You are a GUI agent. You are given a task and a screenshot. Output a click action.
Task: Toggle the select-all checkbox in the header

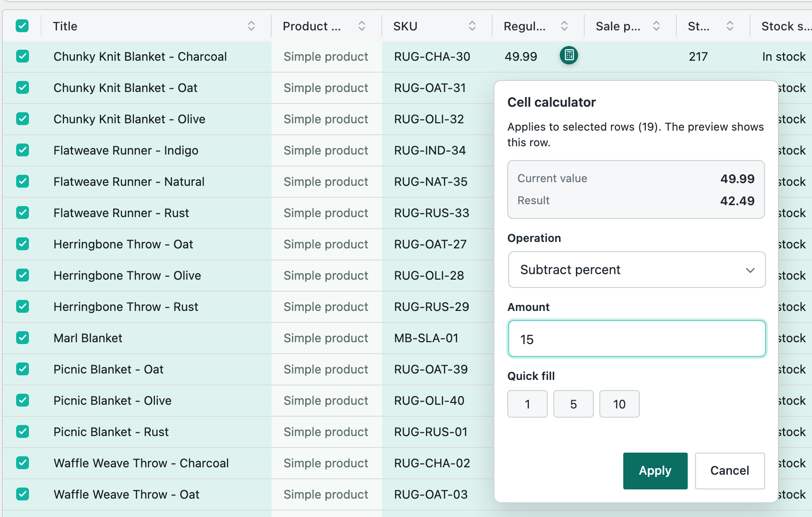22,26
